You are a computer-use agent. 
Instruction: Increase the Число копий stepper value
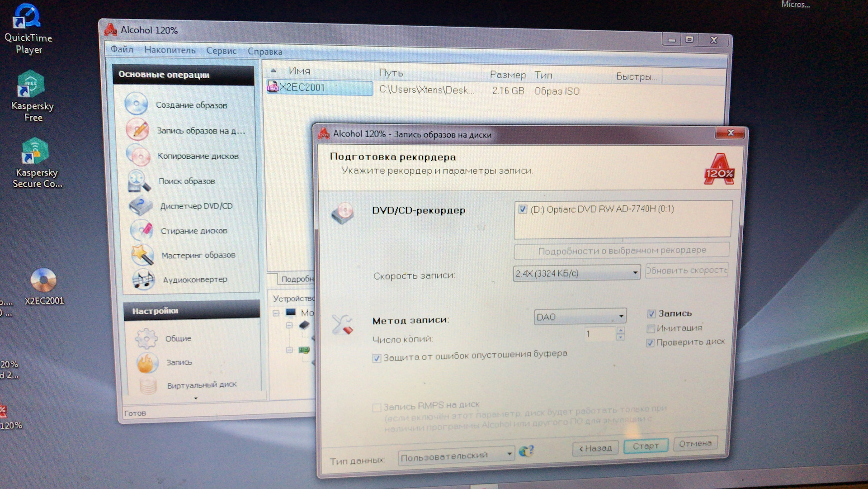[620, 330]
